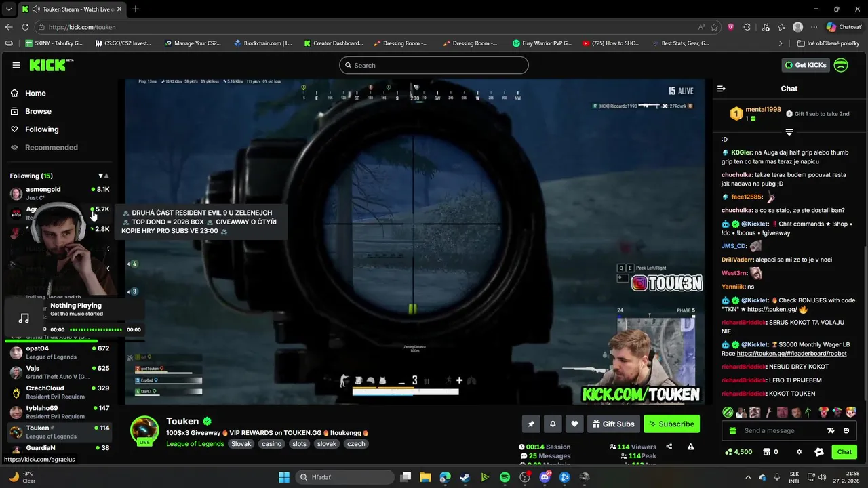Open the browser tab list dropdown

8,9
